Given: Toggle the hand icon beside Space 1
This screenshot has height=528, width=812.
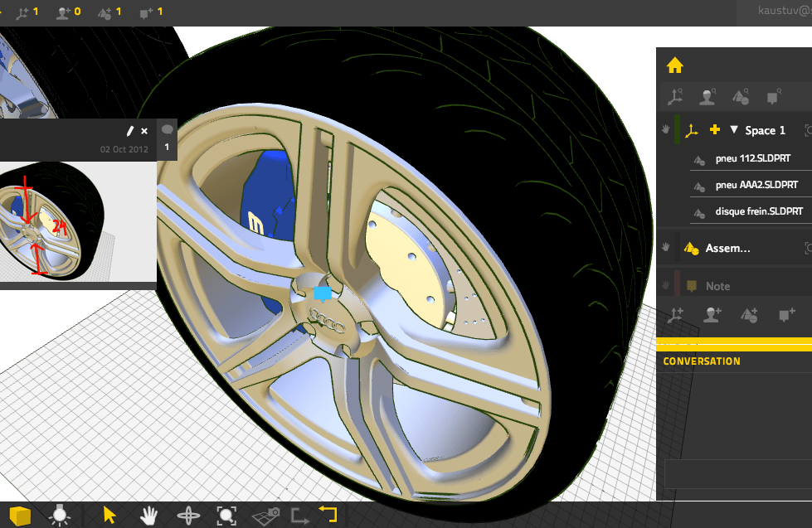Looking at the screenshot, I should 665,130.
